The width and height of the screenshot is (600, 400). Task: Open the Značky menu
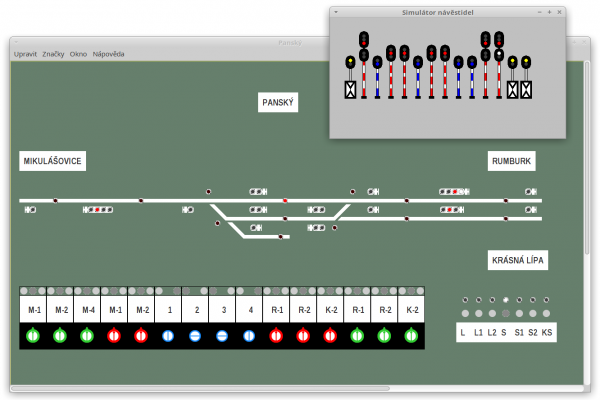[53, 54]
